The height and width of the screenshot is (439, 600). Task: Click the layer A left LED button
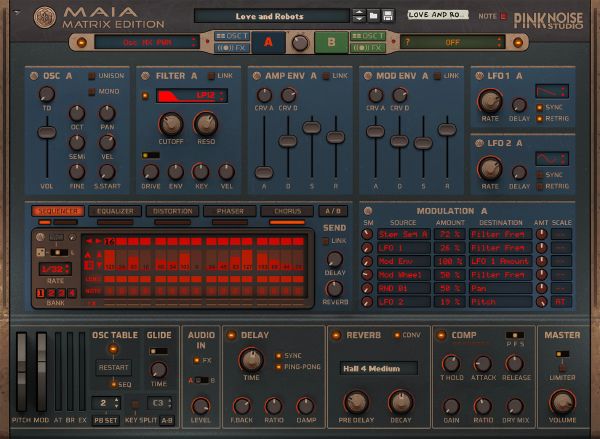(82, 42)
